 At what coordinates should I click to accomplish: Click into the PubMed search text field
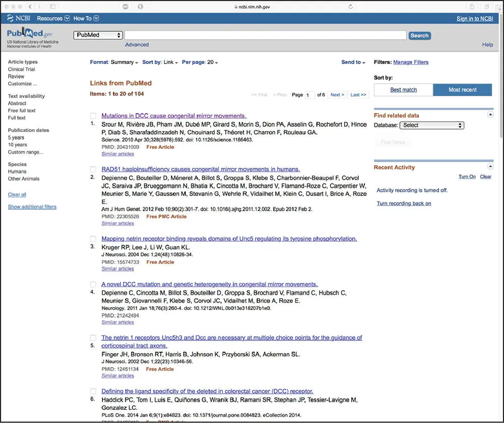tap(265, 35)
